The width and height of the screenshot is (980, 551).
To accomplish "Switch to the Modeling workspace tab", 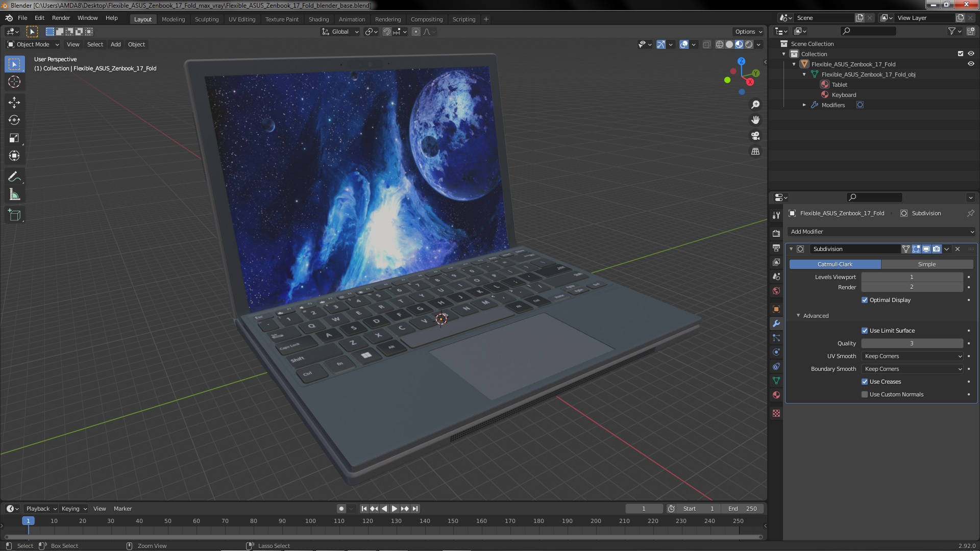I will point(173,19).
